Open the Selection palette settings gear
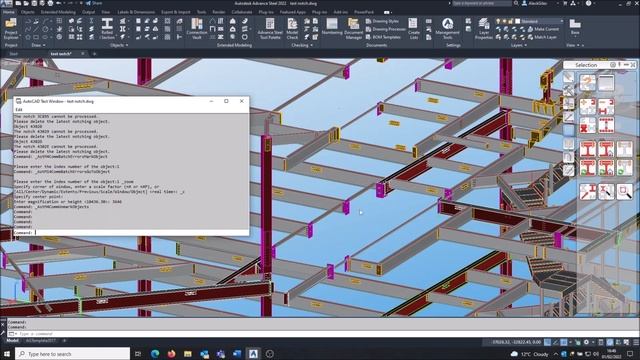This screenshot has height=360, width=640. click(x=613, y=65)
